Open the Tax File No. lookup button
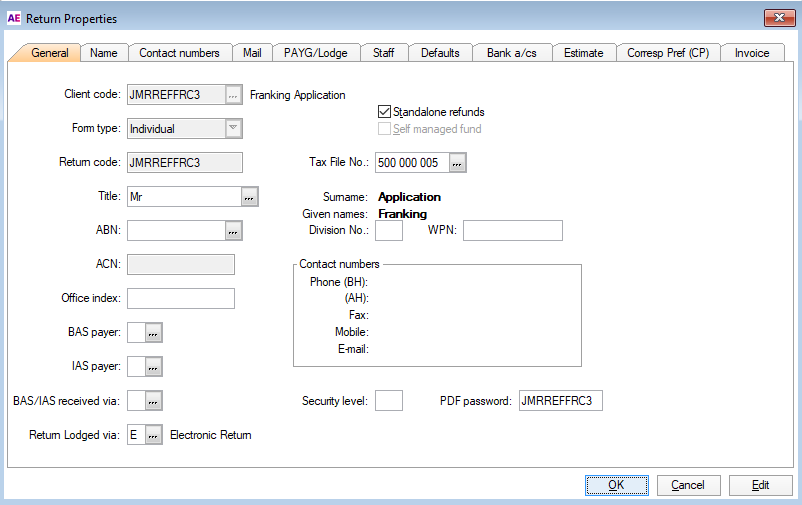 coord(457,162)
